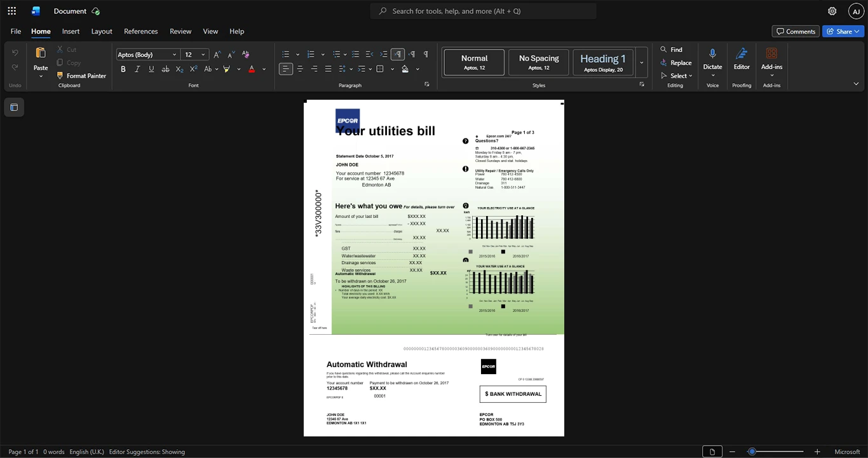The width and height of the screenshot is (868, 458).
Task: Open highlight colour dropdown arrow
Action: 238,69
